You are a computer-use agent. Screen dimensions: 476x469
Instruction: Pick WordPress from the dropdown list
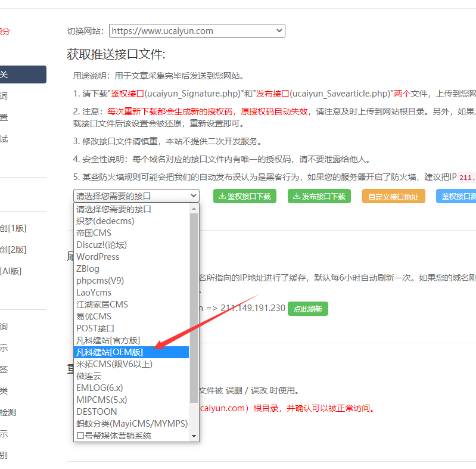click(98, 257)
